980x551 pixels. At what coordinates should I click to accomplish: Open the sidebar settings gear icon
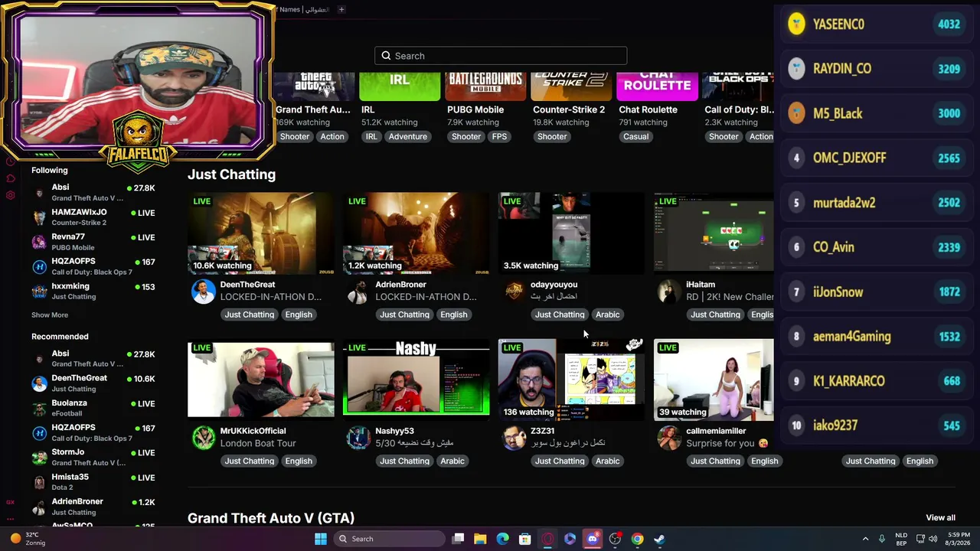(10, 195)
